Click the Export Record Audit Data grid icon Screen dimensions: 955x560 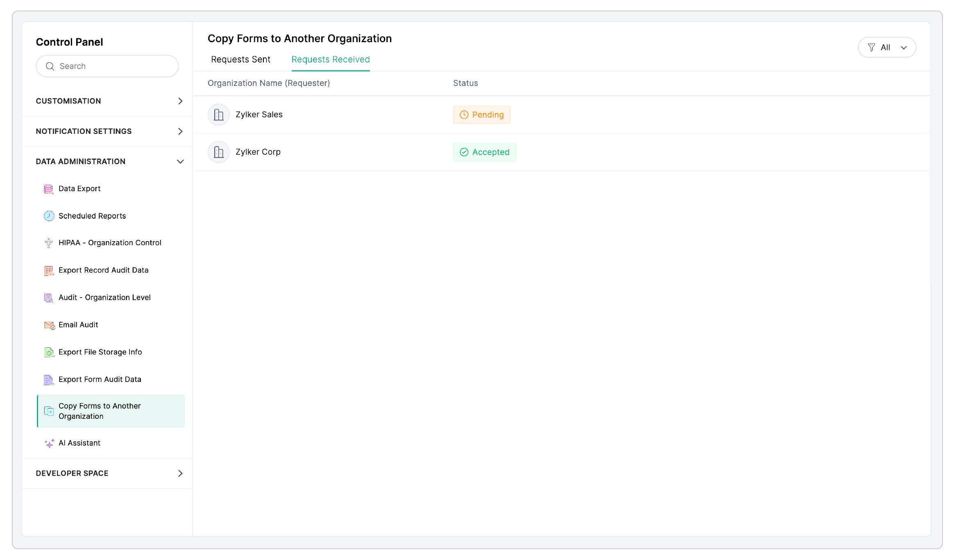(49, 270)
